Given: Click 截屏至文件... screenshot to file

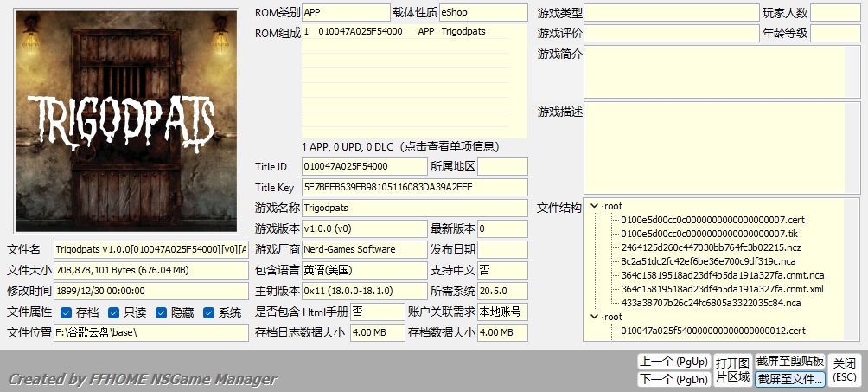Looking at the screenshot, I should click(x=790, y=379).
